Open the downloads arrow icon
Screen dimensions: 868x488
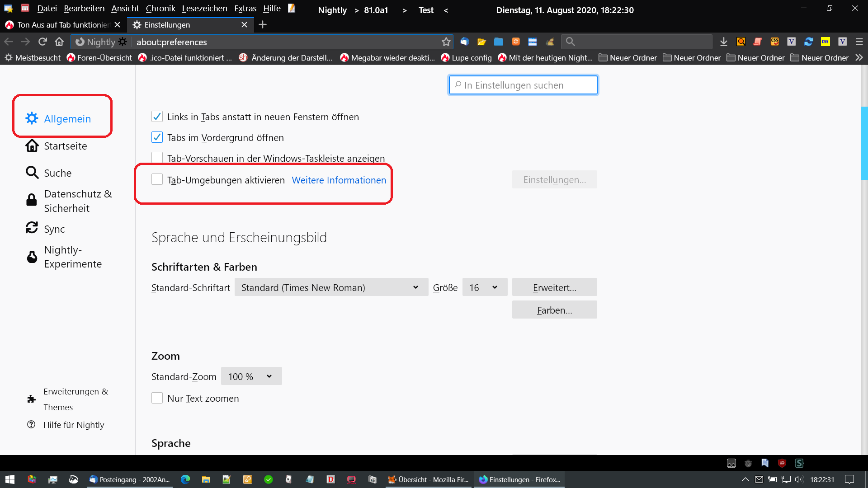coord(723,42)
